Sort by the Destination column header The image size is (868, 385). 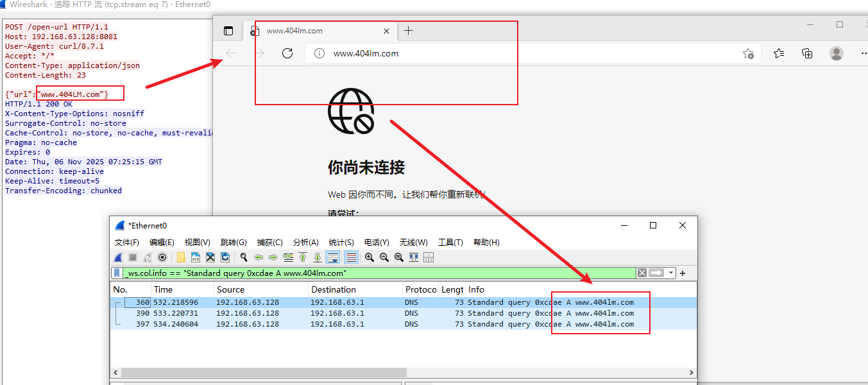click(x=355, y=289)
